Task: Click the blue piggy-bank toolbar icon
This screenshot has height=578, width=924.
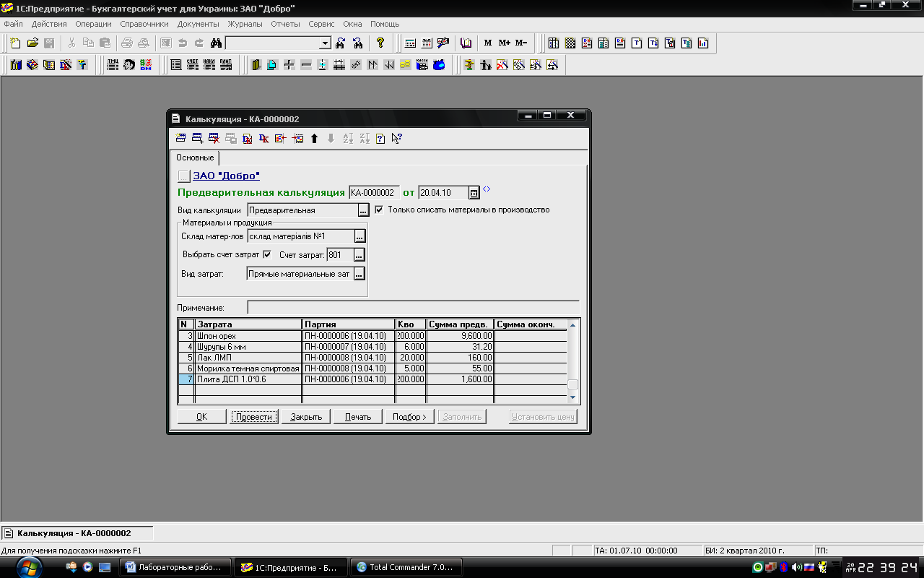Action: [x=439, y=65]
